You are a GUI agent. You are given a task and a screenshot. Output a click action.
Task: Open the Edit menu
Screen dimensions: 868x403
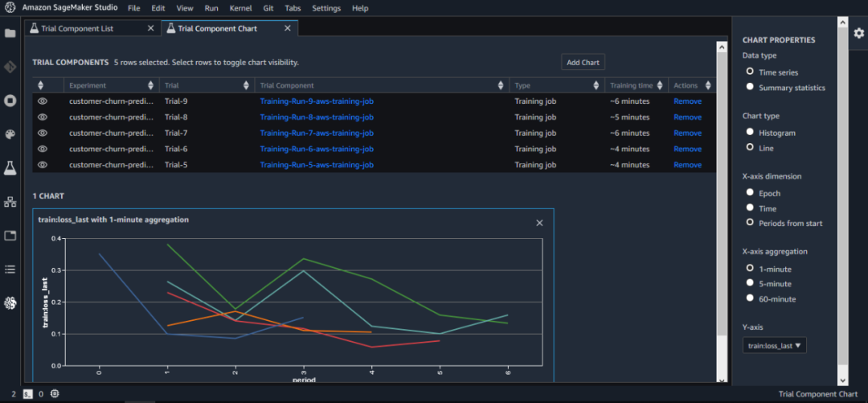(158, 8)
